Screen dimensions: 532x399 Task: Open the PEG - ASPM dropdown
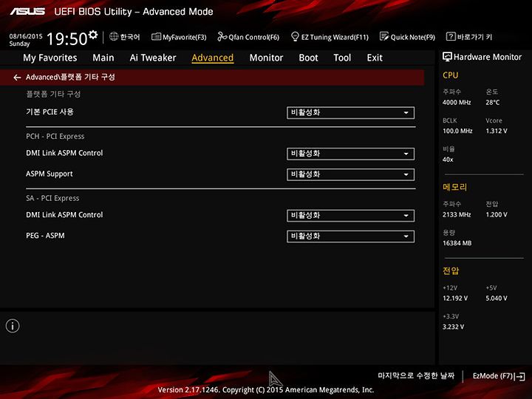click(x=350, y=236)
